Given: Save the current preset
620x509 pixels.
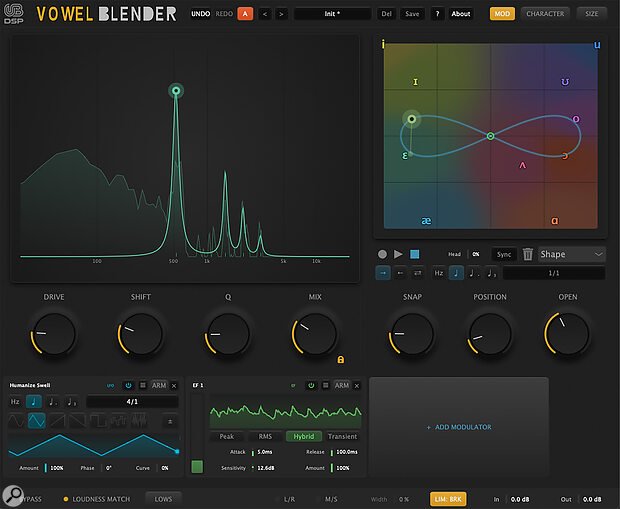Looking at the screenshot, I should click(x=412, y=14).
